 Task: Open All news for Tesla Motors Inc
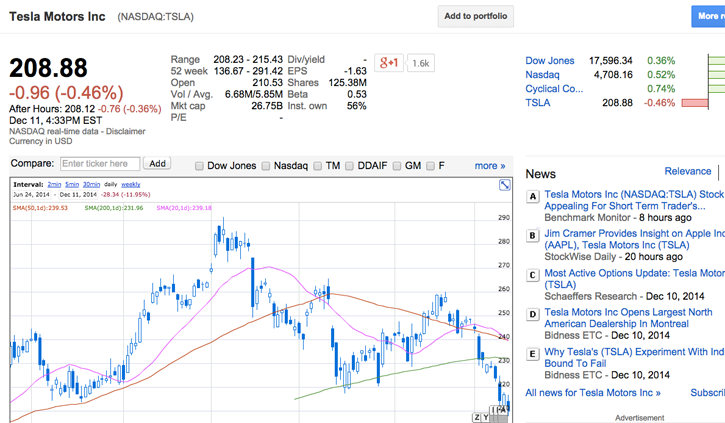[x=593, y=393]
